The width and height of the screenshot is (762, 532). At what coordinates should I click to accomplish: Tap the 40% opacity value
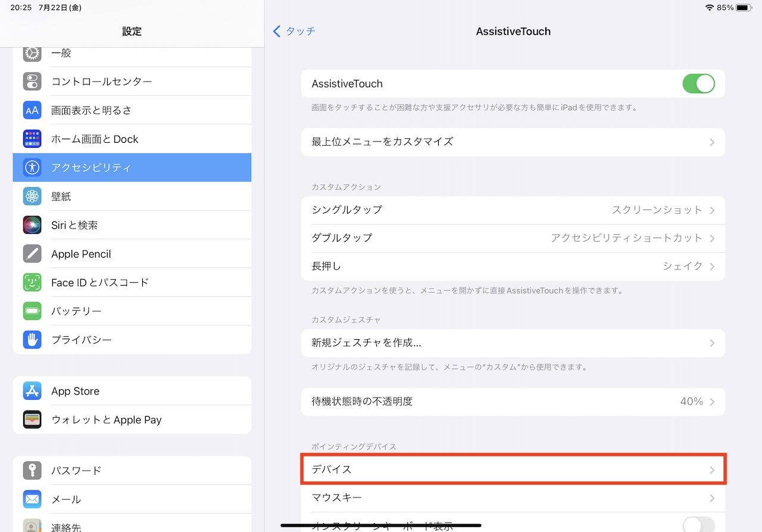[x=692, y=402]
